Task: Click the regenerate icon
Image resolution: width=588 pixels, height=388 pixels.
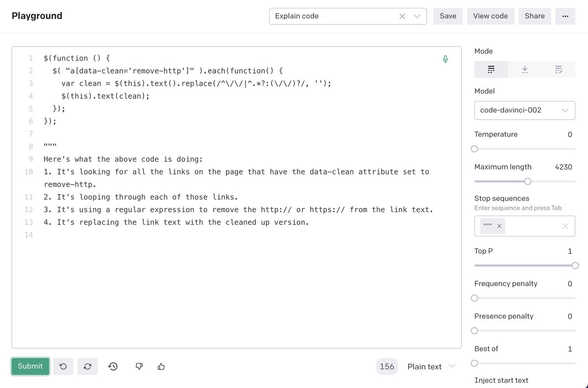Action: tap(88, 366)
